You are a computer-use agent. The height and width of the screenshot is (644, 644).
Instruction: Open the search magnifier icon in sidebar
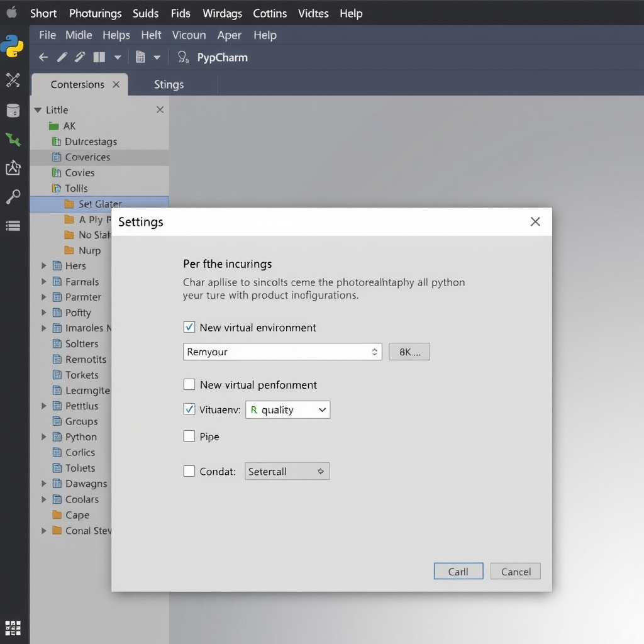point(14,197)
